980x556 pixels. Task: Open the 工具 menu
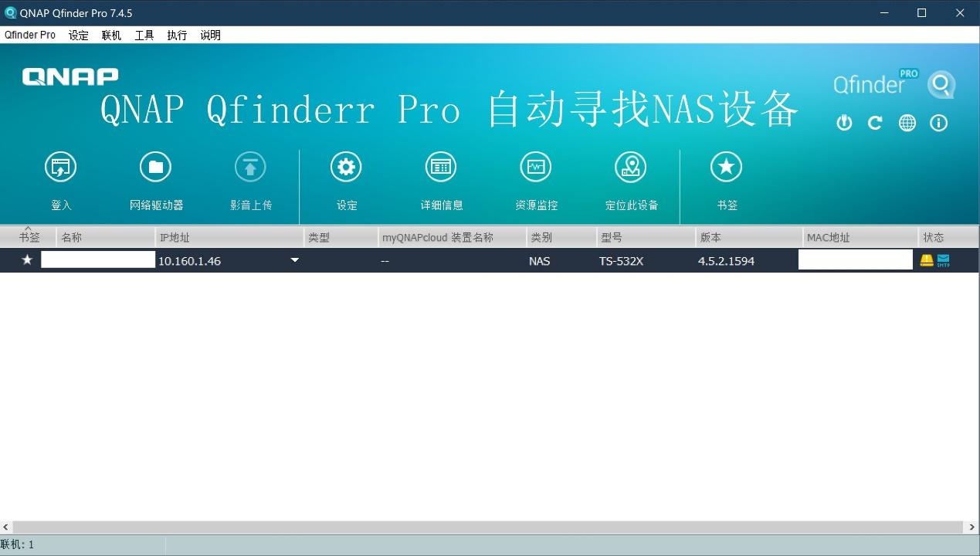click(x=144, y=35)
